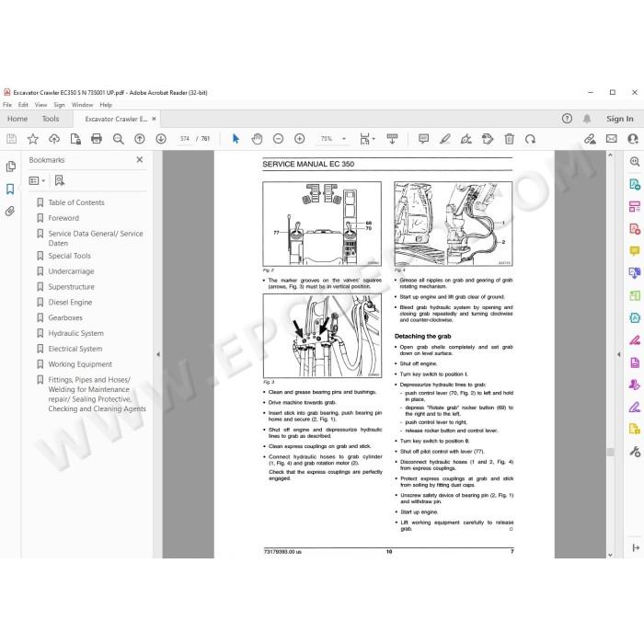Open the Help question mark icon

(x=567, y=119)
